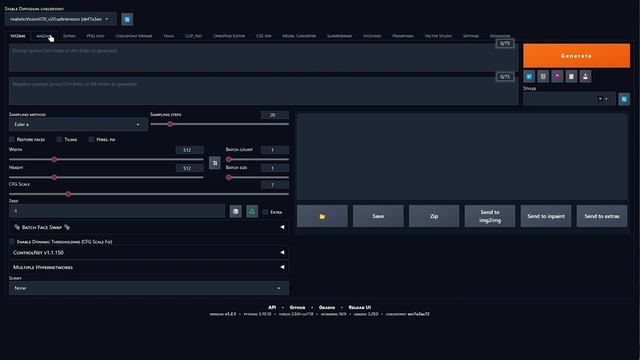
Task: Focus the Prompt text box
Action: (x=263, y=58)
